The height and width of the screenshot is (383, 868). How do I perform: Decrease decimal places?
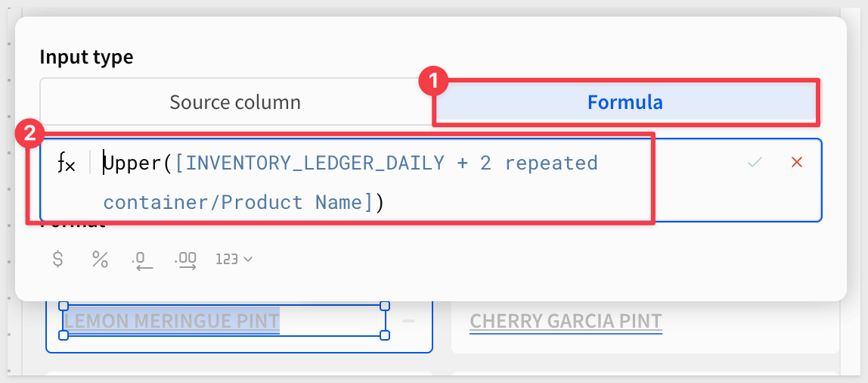(x=142, y=260)
